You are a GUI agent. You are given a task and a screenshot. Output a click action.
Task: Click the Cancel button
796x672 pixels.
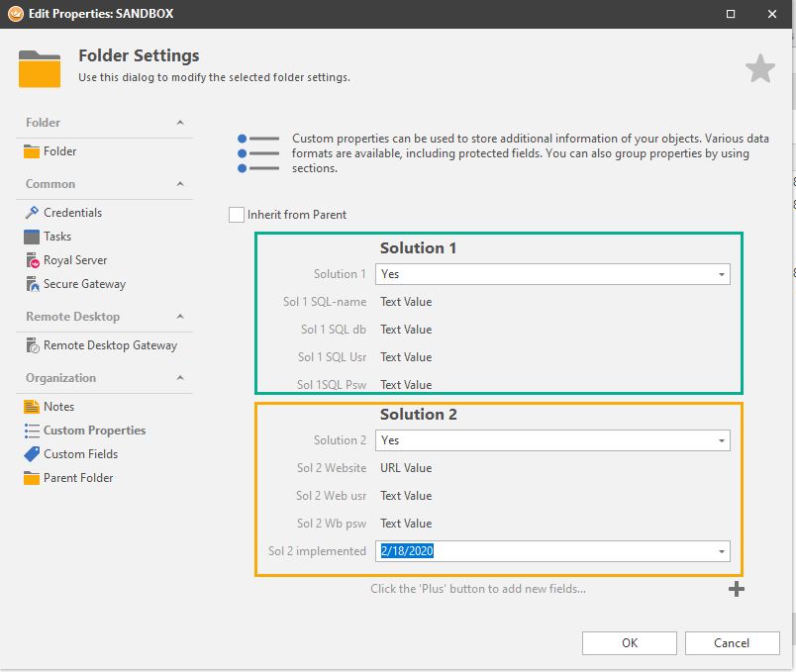click(x=732, y=643)
